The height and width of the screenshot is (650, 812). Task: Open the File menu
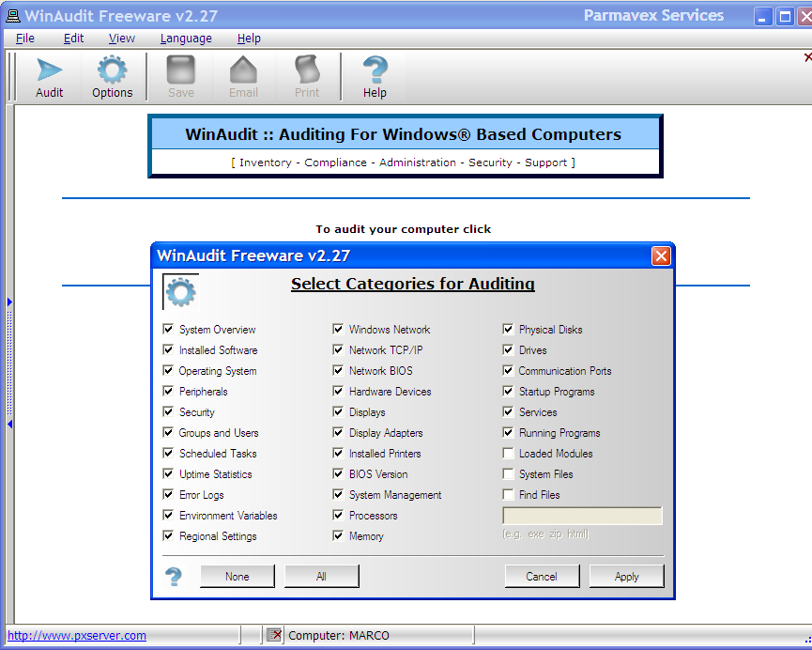click(x=24, y=39)
